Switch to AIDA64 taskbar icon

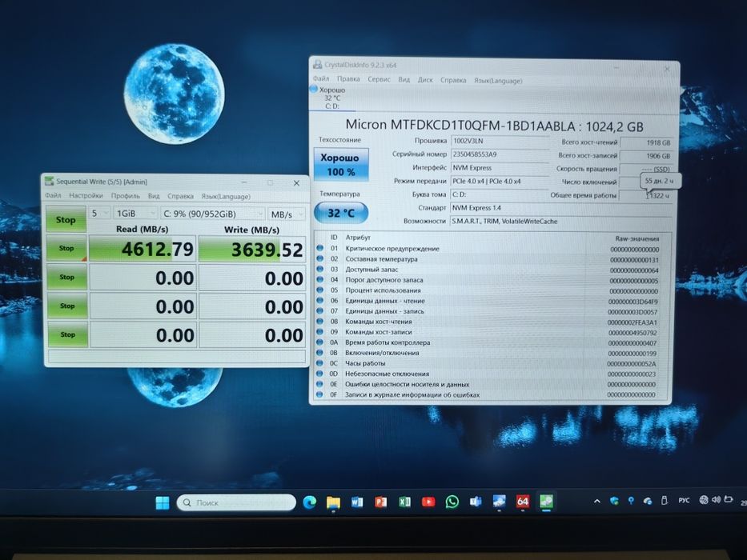pos(523,501)
